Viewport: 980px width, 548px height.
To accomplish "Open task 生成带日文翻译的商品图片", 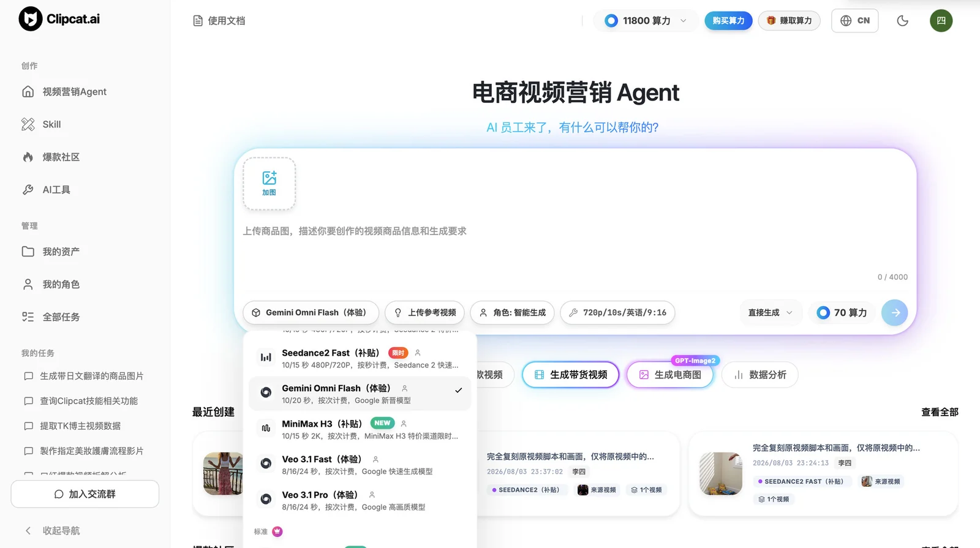I will [x=85, y=376].
